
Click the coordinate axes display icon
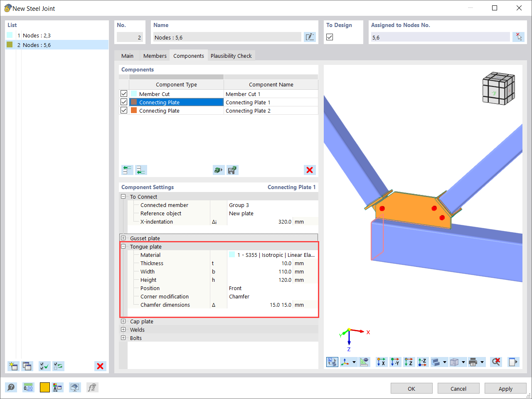[345, 362]
